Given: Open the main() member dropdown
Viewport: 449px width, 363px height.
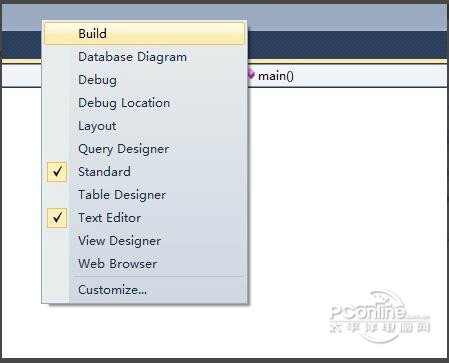Looking at the screenshot, I should [347, 76].
